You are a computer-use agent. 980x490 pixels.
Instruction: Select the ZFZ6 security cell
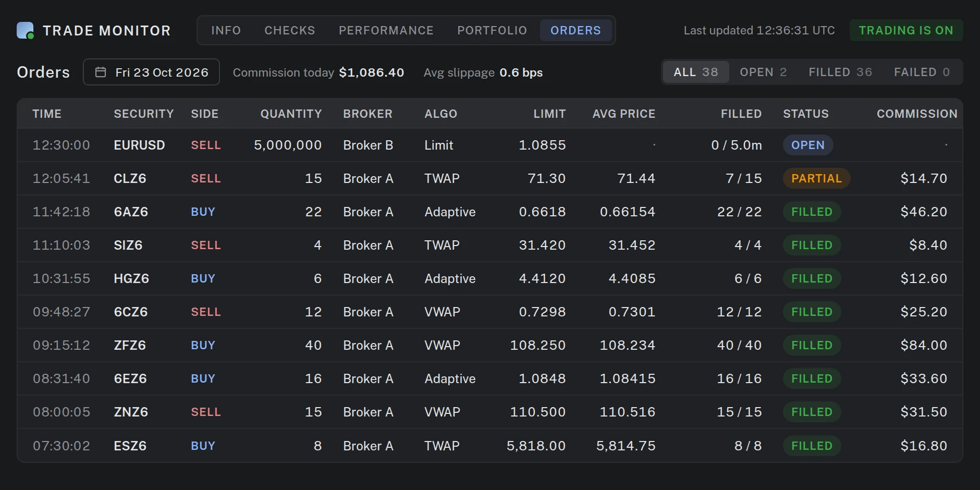coord(130,345)
